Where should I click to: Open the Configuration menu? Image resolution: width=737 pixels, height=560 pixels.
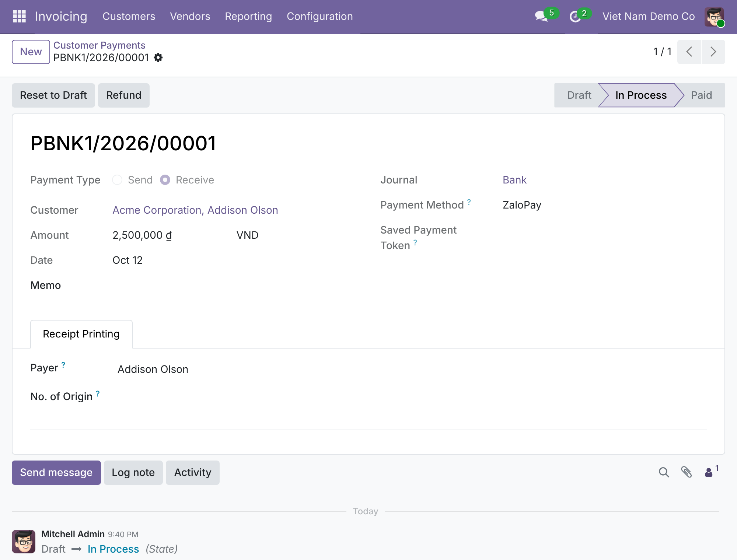pos(320,16)
